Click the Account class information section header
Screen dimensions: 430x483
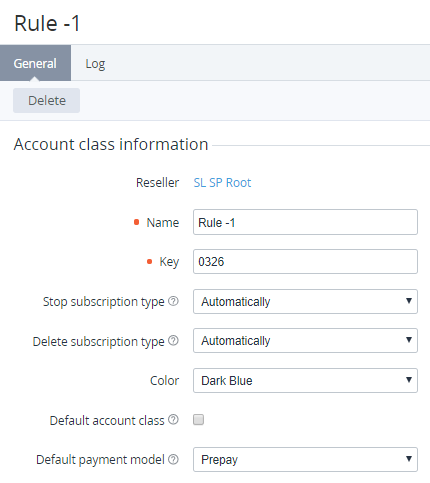coord(111,144)
